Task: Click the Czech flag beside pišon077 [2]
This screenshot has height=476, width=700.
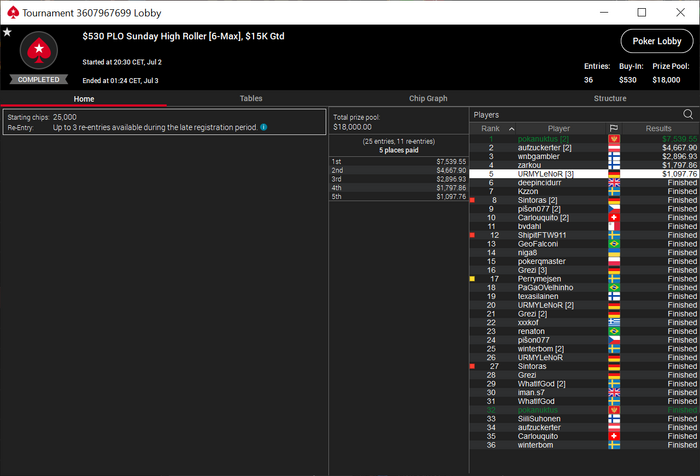Action: 614,209
